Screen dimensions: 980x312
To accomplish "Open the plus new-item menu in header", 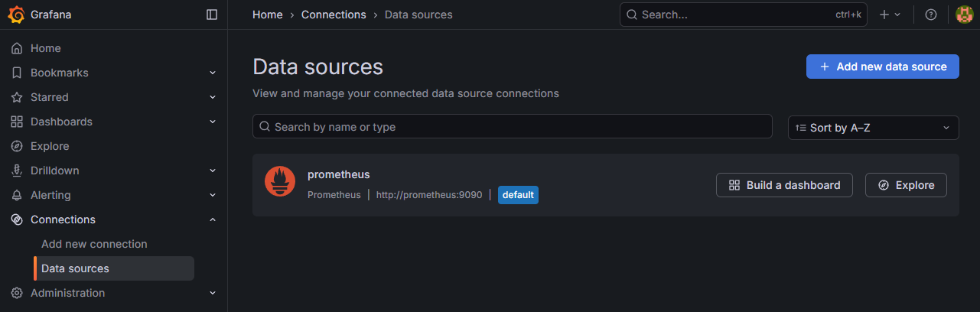I will point(890,15).
